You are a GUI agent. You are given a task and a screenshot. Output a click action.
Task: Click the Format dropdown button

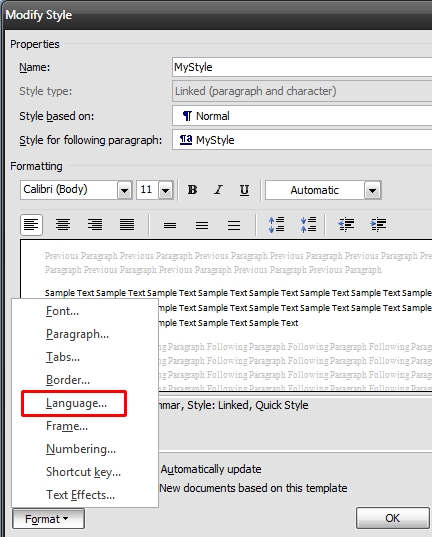coord(48,519)
